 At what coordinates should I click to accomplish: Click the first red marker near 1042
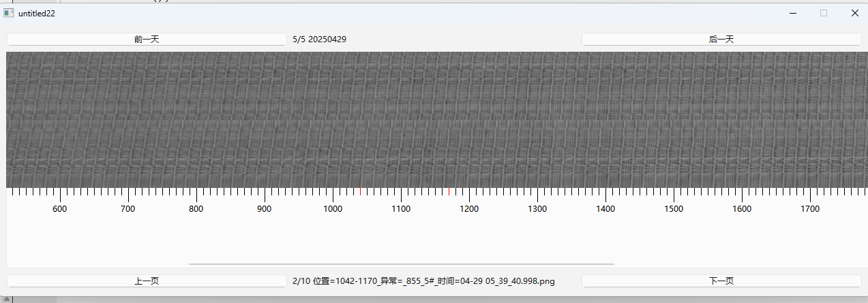361,191
